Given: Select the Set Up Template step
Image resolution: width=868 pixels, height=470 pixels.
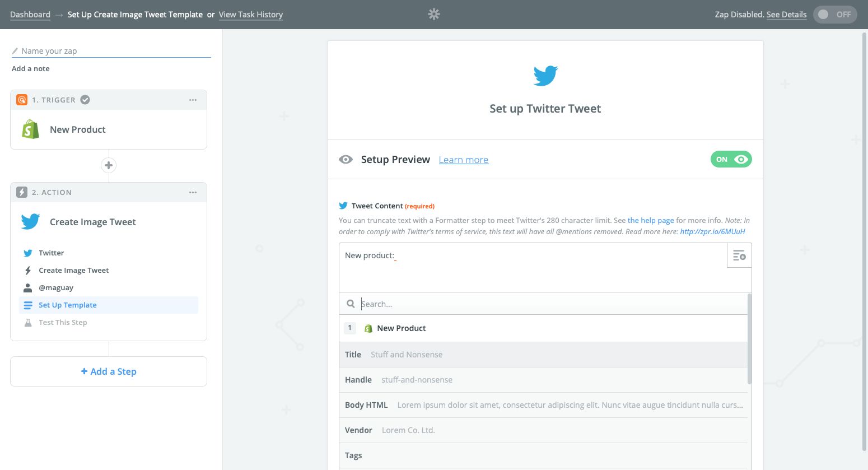Looking at the screenshot, I should (x=68, y=305).
